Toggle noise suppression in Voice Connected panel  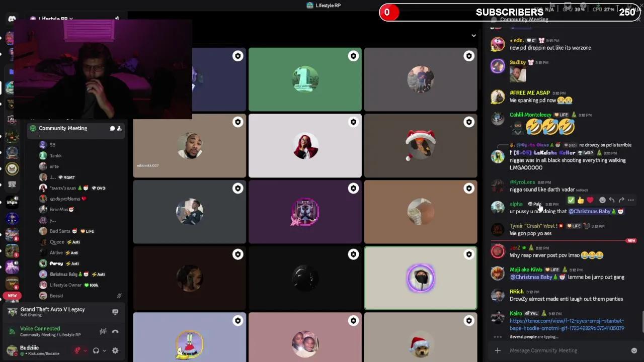tap(103, 331)
